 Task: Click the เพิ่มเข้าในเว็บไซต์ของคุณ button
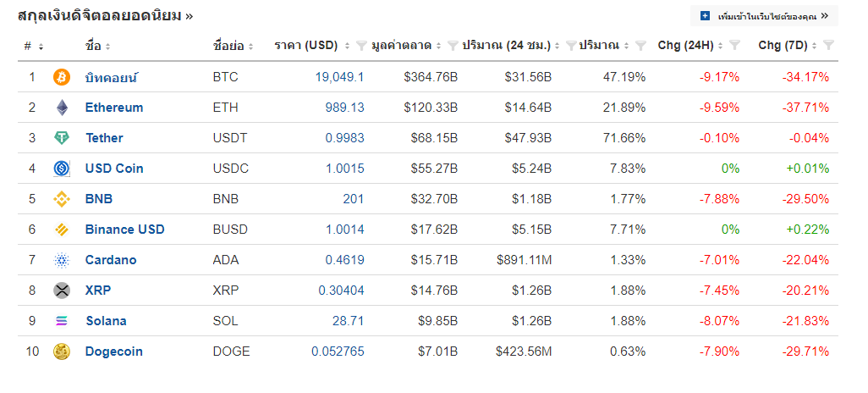point(764,15)
